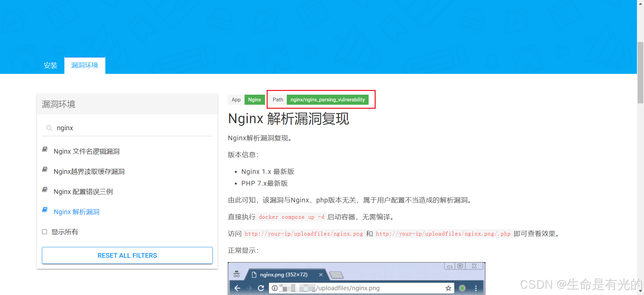Click bookmark star in embedded address bar
Viewport: 644px width, 295px height.
448,288
